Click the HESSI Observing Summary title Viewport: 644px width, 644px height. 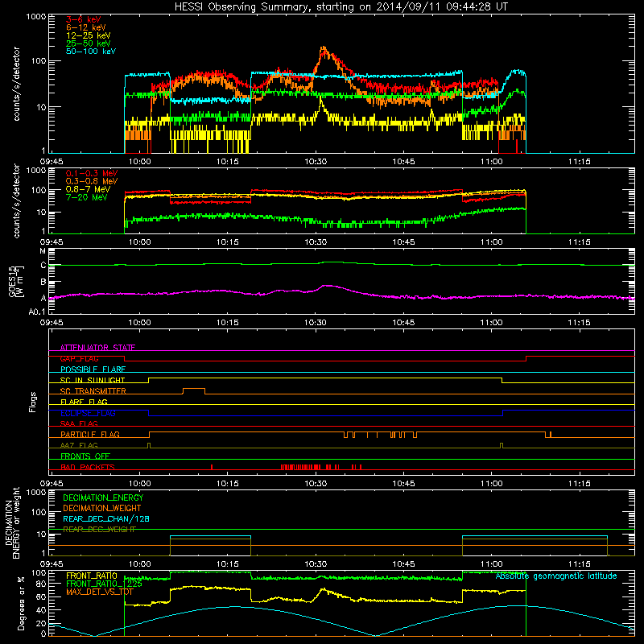click(341, 7)
